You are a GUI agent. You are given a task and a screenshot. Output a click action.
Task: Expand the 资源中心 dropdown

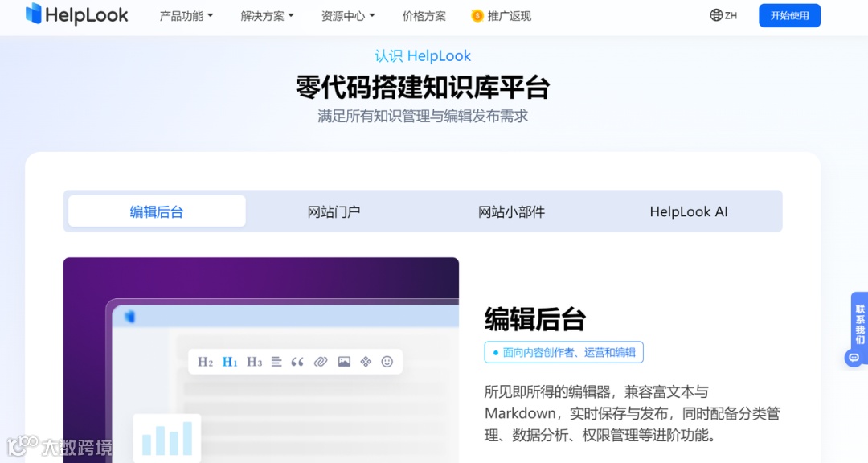click(x=347, y=15)
